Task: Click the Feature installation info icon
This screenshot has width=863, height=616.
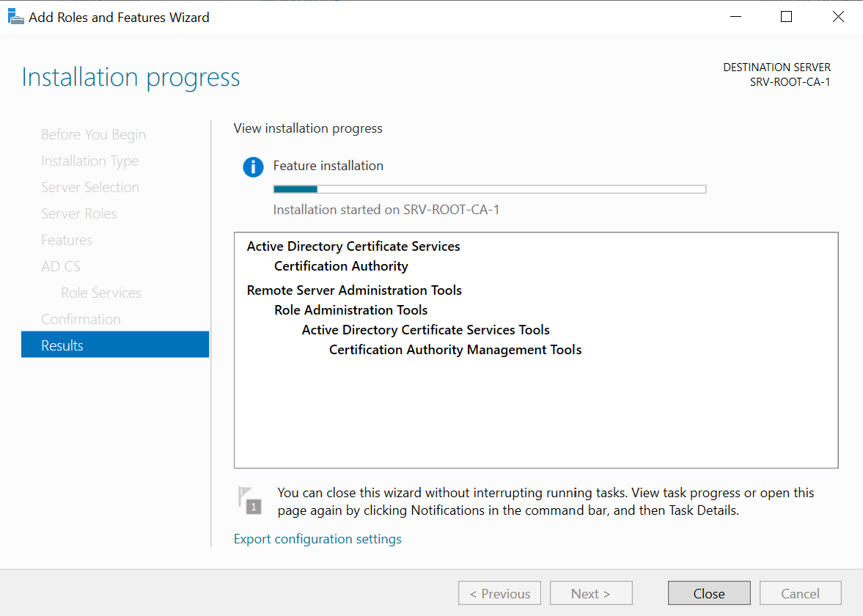Action: 253,166
